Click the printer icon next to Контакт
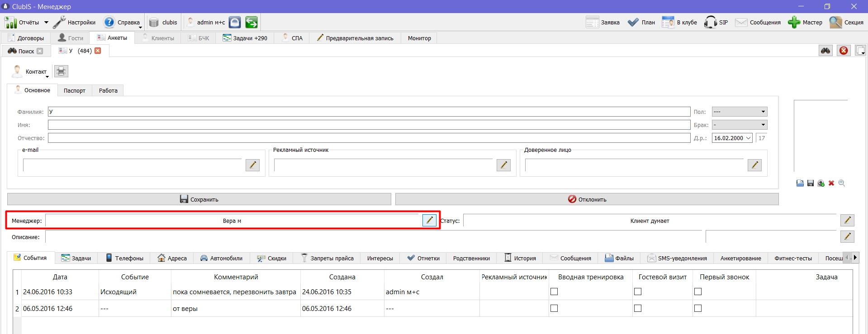The width and height of the screenshot is (868, 334). pos(61,71)
